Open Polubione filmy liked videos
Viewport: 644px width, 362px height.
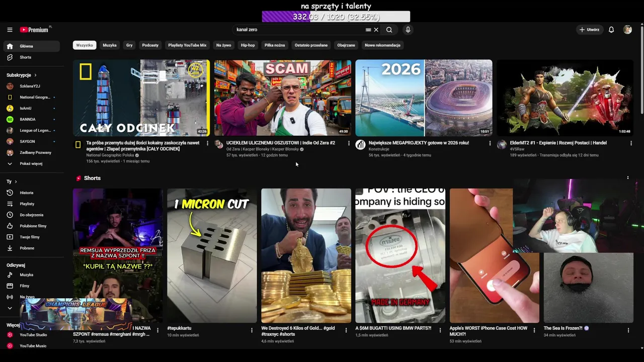(x=32, y=226)
